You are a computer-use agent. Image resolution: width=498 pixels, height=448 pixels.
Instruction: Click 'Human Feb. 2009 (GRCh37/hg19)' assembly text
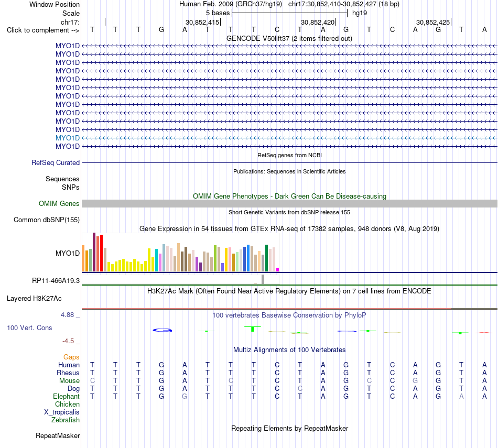[231, 4]
